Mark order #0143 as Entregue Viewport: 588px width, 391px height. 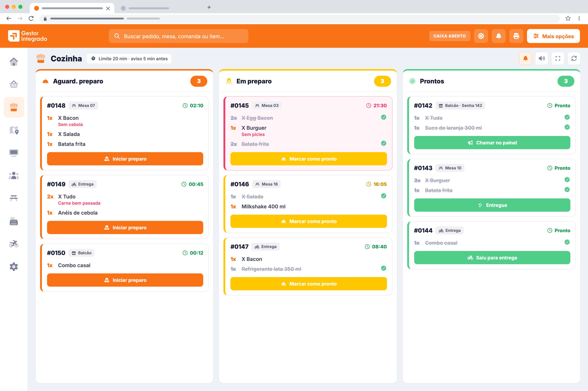[x=492, y=205]
